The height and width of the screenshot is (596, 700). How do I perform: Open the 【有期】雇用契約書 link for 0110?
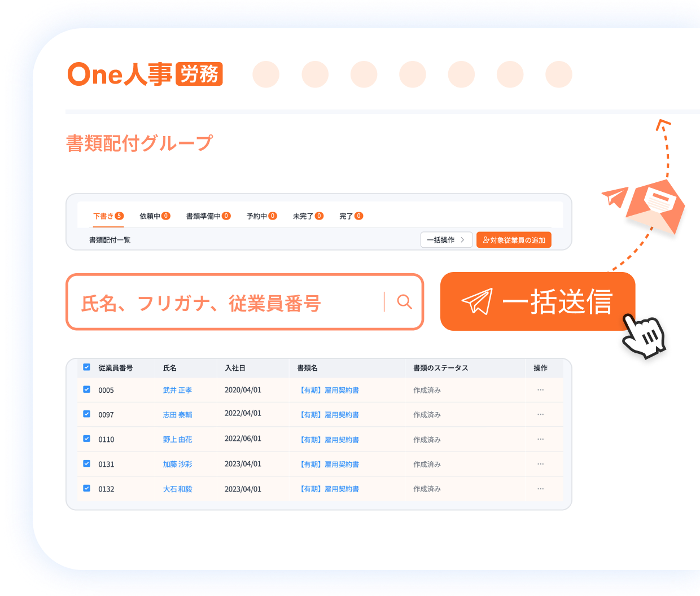coord(329,440)
